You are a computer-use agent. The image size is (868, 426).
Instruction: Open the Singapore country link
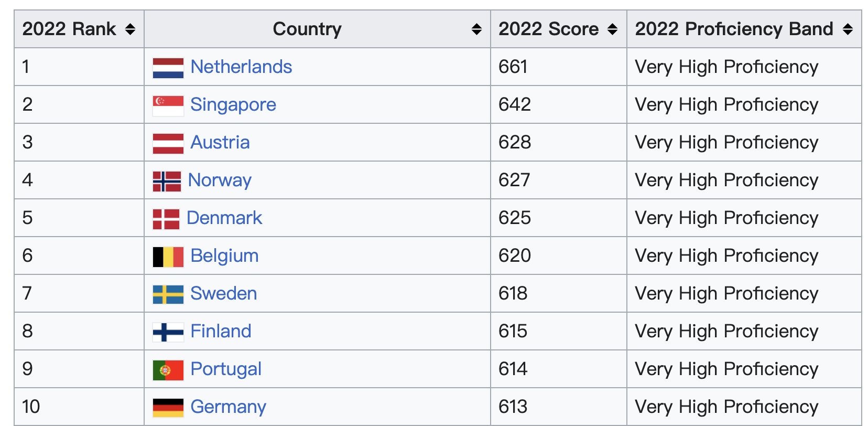pos(233,105)
